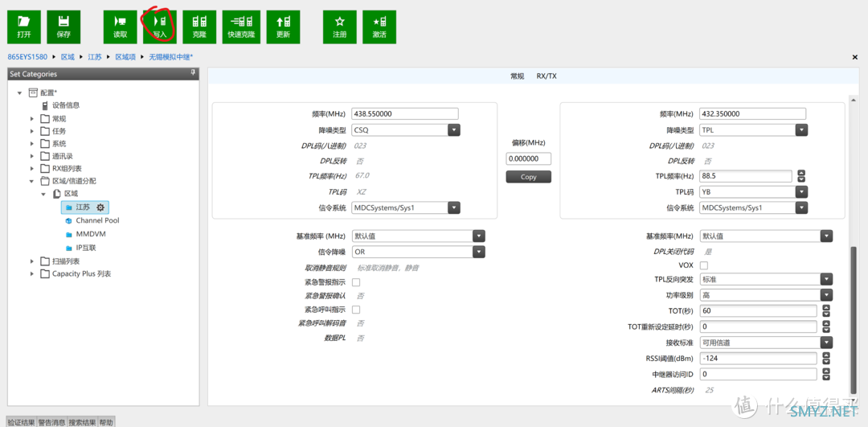Close the document with the X button
The width and height of the screenshot is (868, 427).
click(x=855, y=57)
